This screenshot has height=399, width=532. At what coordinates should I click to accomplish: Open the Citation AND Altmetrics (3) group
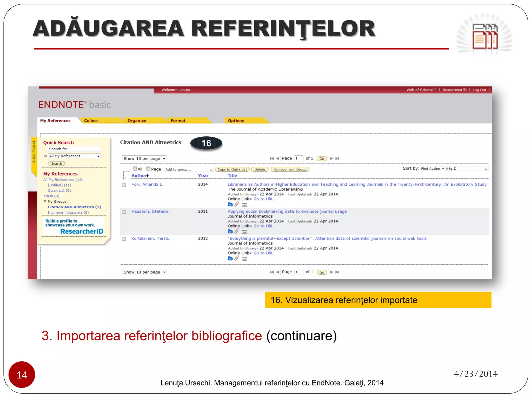coord(74,207)
